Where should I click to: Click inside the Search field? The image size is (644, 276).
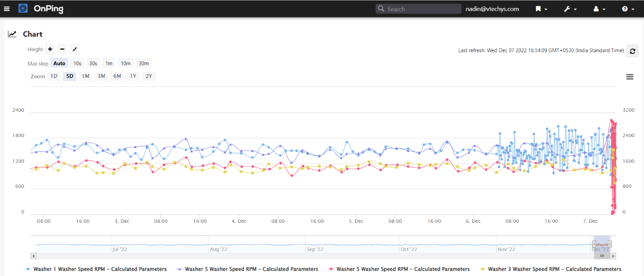point(418,9)
